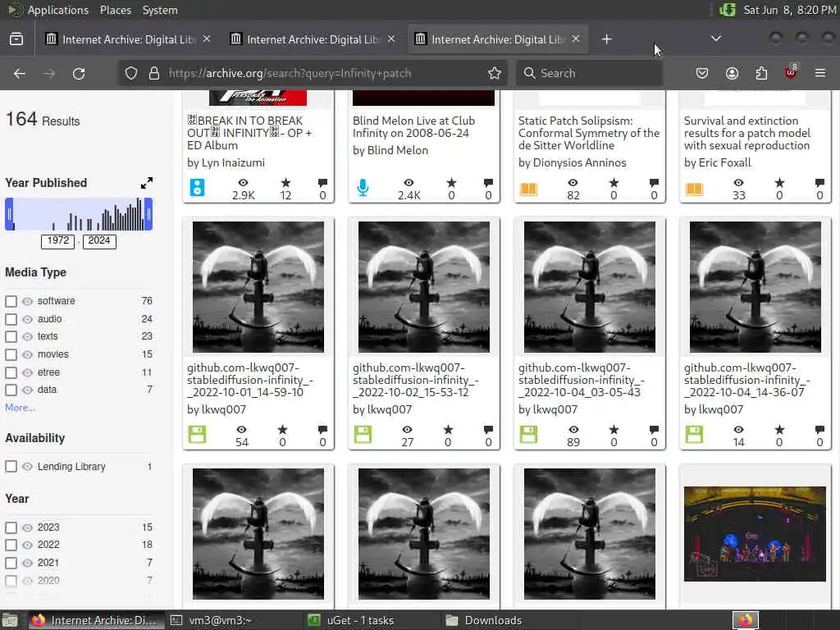Click software floppy icon on 2022-10-02_15-53-12 card
This screenshot has height=630, width=840.
pos(363,435)
